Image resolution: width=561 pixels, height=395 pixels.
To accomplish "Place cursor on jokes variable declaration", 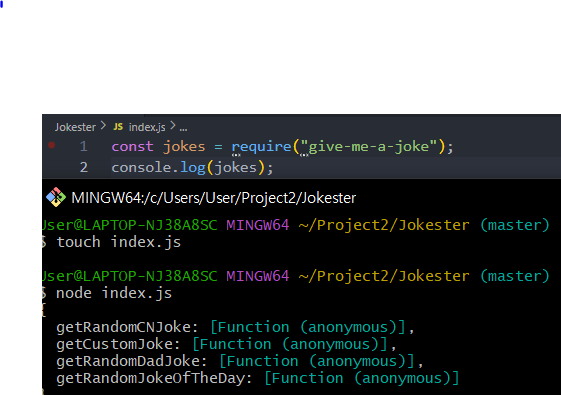I will point(184,146).
